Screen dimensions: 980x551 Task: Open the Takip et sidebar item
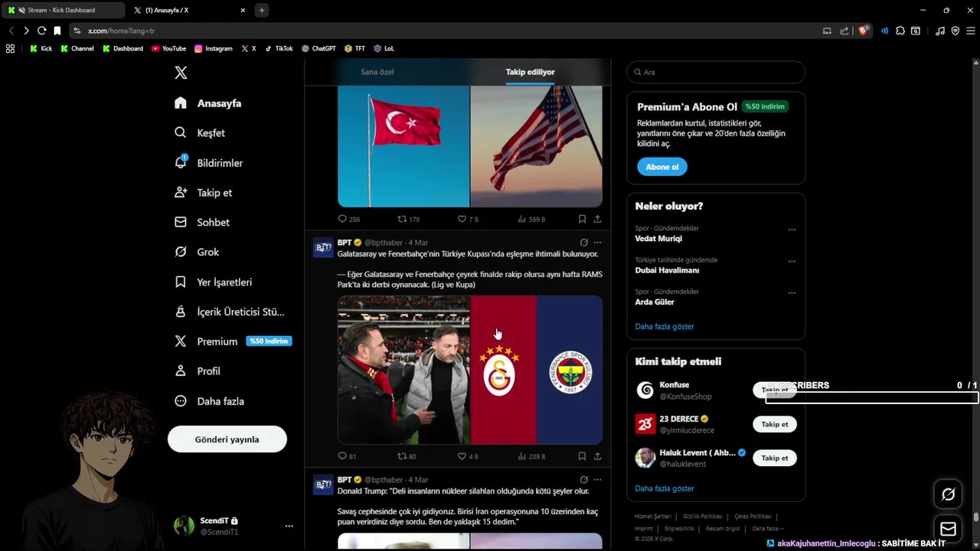point(203,193)
